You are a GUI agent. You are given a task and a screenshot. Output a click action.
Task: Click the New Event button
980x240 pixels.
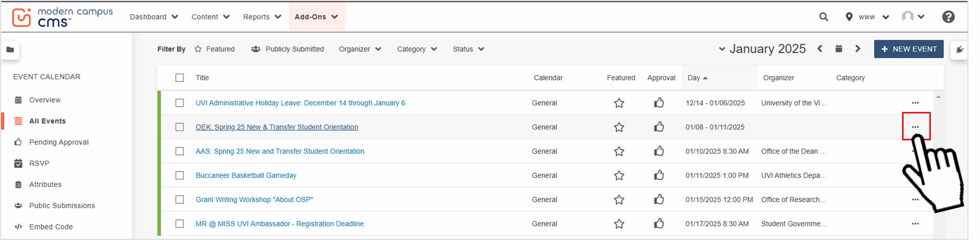pyautogui.click(x=909, y=49)
